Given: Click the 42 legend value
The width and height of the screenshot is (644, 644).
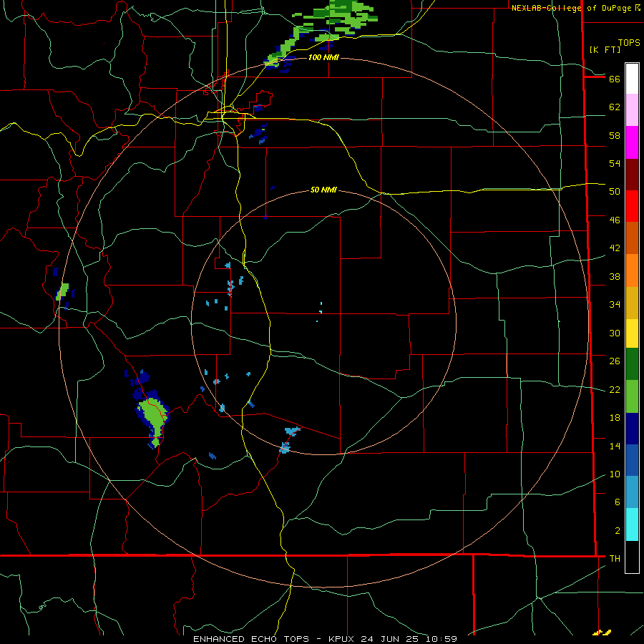Looking at the screenshot, I should pos(615,248).
